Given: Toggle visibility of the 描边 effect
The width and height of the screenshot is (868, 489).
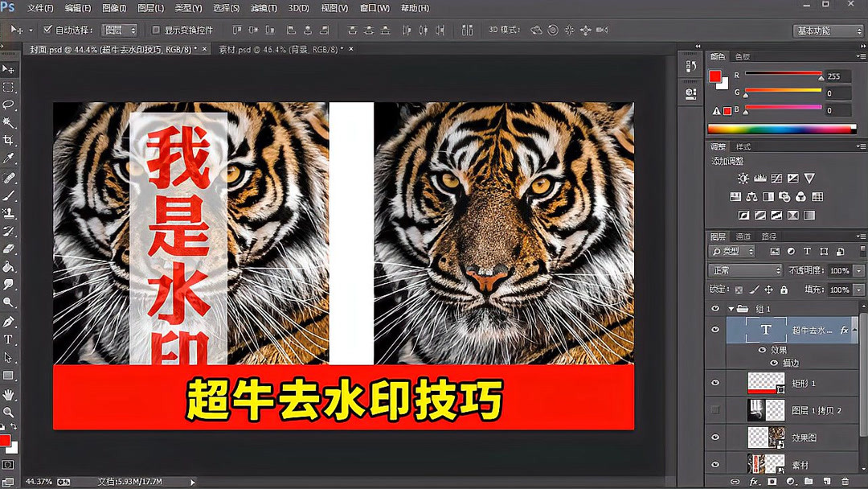Looking at the screenshot, I should click(x=772, y=361).
